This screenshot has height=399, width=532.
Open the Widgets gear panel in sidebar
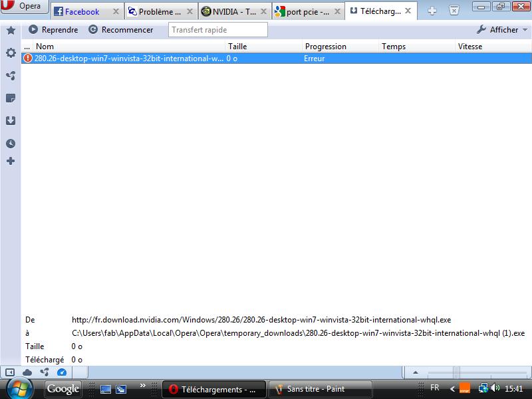[x=11, y=53]
